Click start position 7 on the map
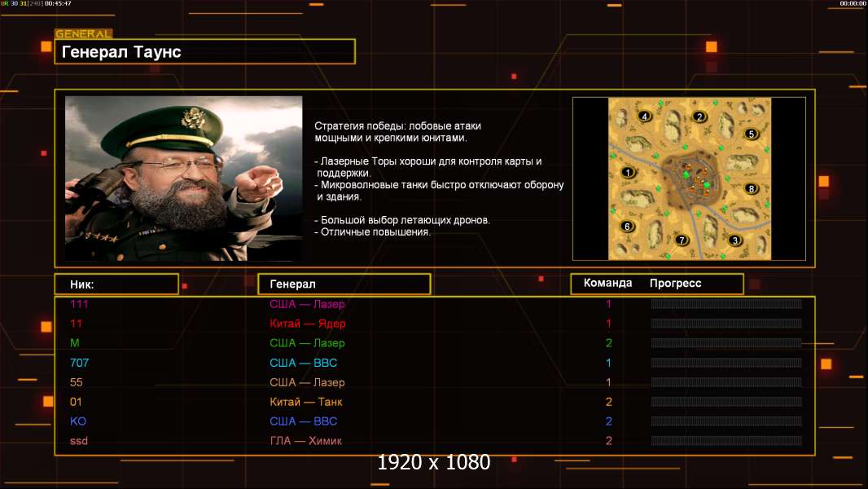868x489 pixels. tap(682, 240)
